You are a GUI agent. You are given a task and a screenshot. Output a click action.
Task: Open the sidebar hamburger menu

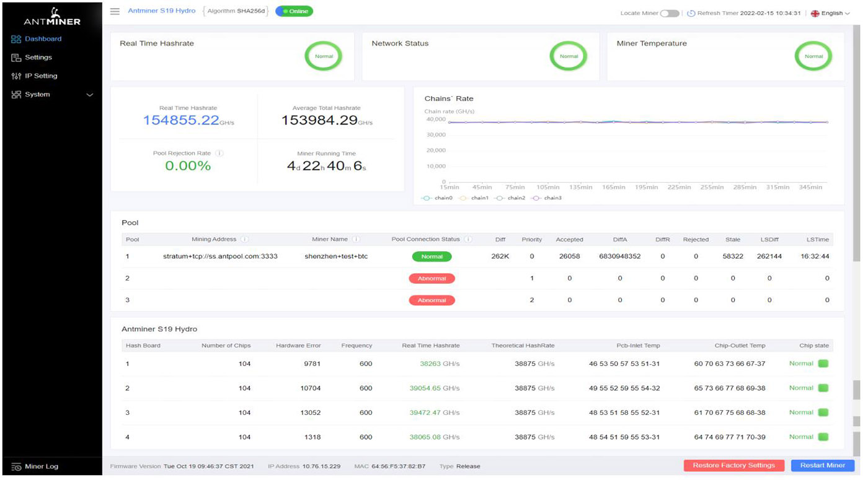[115, 11]
